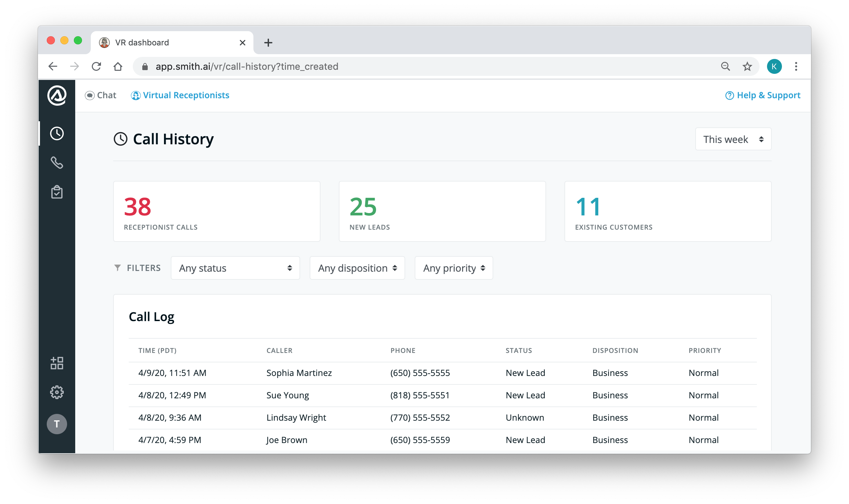
Task: Click the phone number (650) 555-5559
Action: (x=420, y=440)
